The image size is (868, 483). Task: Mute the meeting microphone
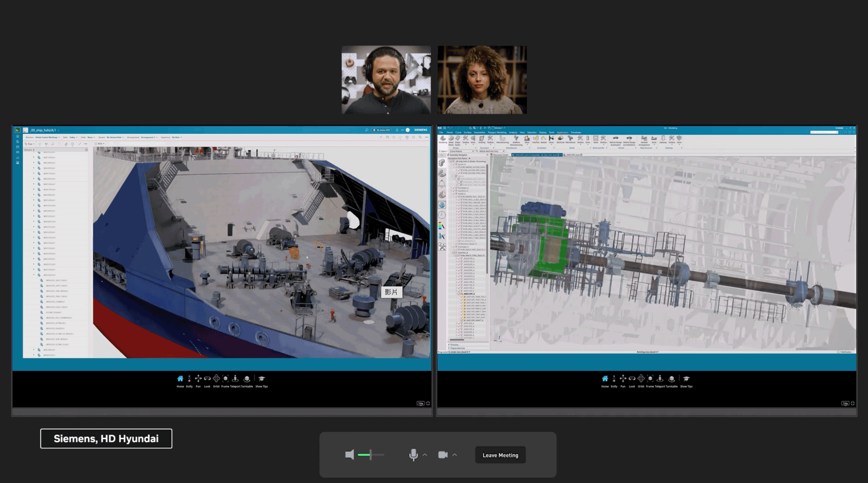[x=413, y=455]
